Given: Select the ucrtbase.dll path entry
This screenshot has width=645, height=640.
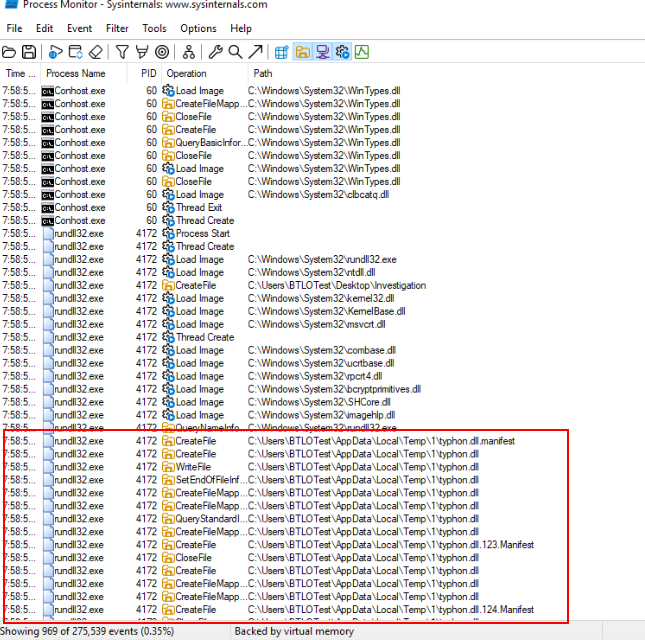Looking at the screenshot, I should 321,363.
